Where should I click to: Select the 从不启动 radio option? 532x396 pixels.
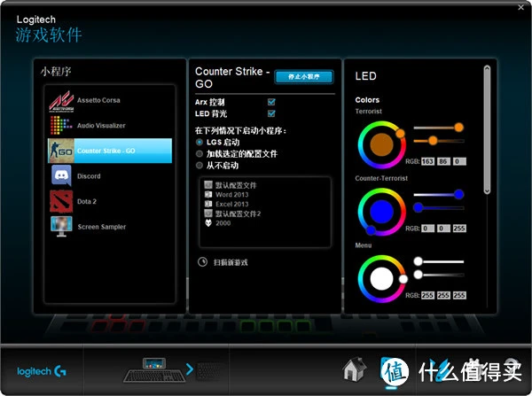tap(199, 165)
